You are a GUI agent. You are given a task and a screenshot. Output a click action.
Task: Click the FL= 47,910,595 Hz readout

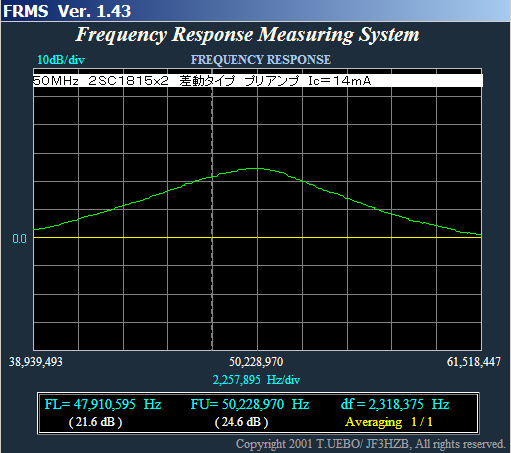103,405
